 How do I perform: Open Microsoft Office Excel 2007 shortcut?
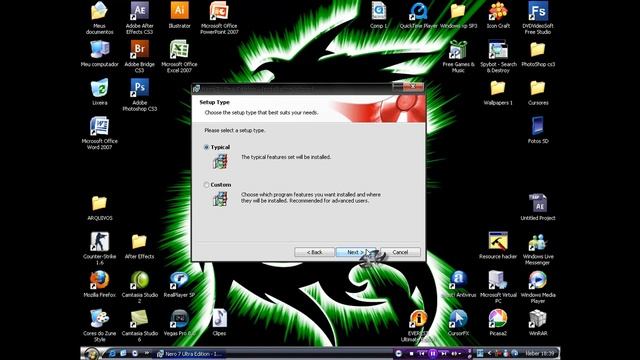tap(179, 56)
